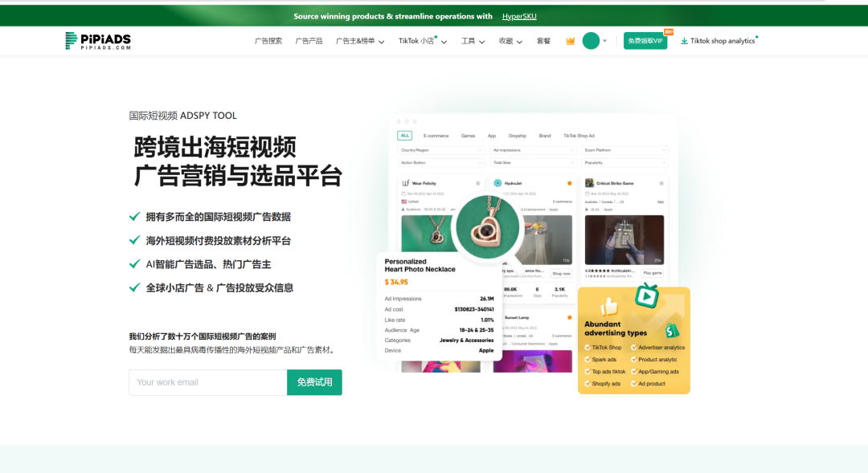Switch to the E-commerce tab

(436, 136)
